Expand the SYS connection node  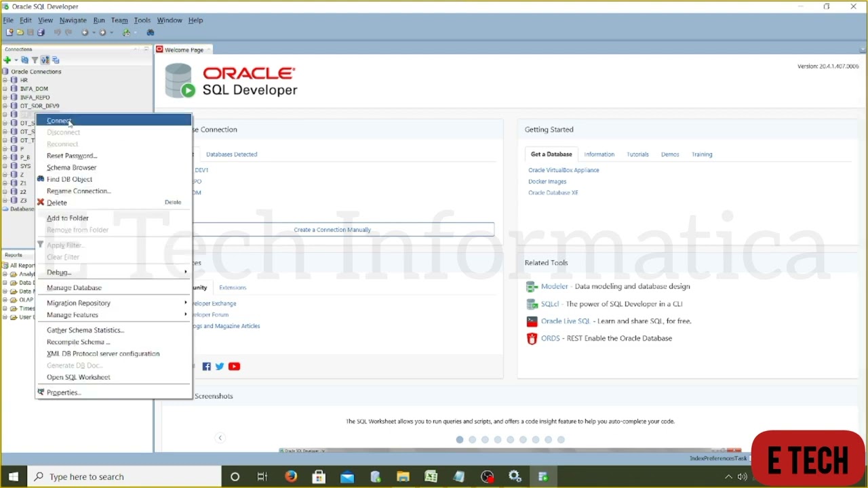pyautogui.click(x=5, y=166)
